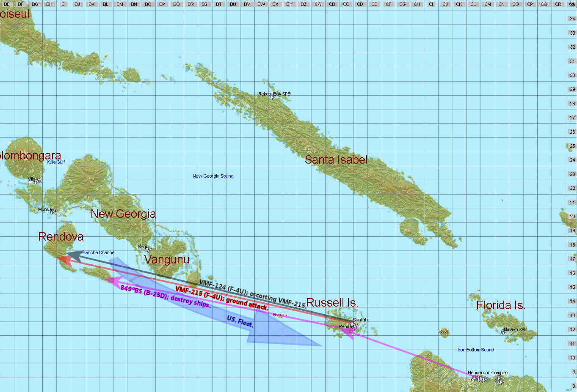This screenshot has width=577, height=392.
Task: Click column header CR at top
Action: [x=558, y=4]
